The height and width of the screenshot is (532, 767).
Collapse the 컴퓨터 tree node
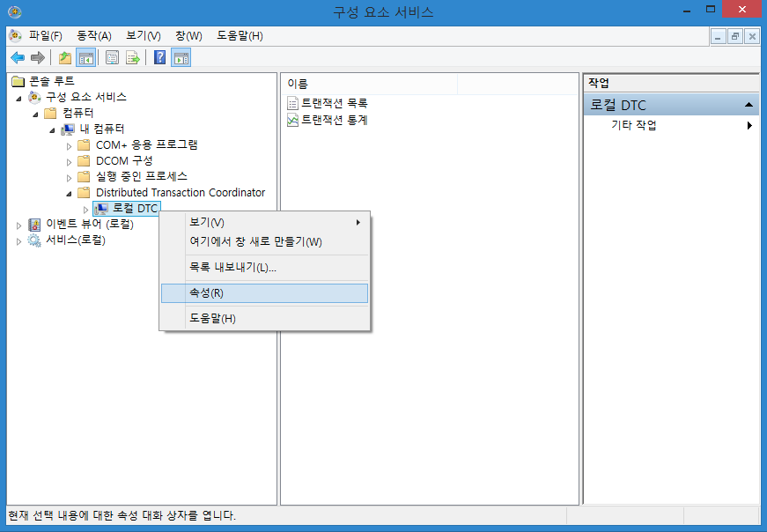coord(35,115)
